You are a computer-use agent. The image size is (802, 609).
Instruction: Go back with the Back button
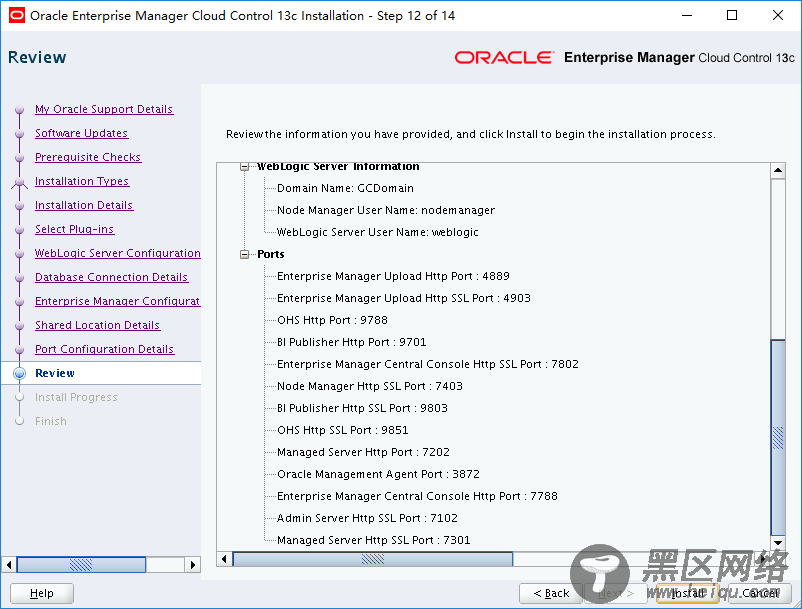tap(551, 593)
